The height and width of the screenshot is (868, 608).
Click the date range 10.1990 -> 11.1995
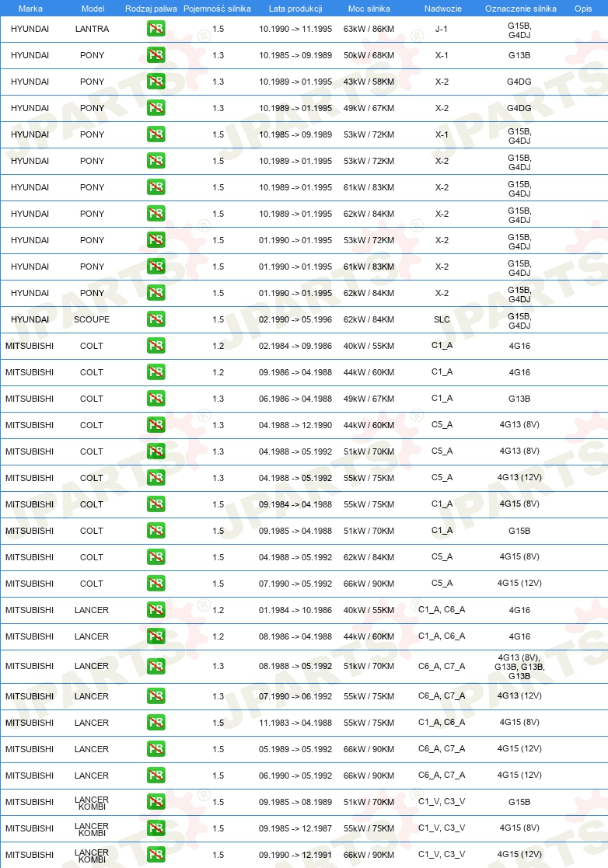[x=295, y=29]
